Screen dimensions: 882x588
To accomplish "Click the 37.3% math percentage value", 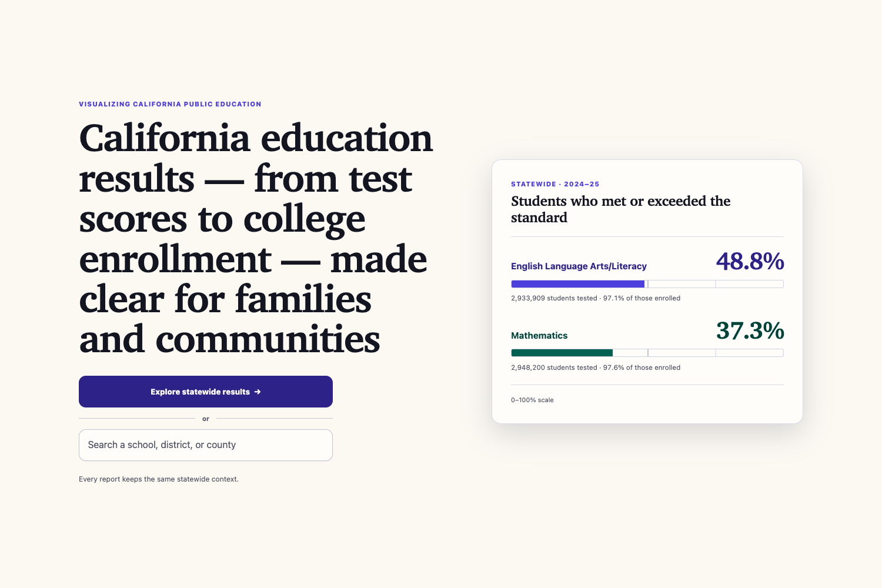I will [x=750, y=331].
